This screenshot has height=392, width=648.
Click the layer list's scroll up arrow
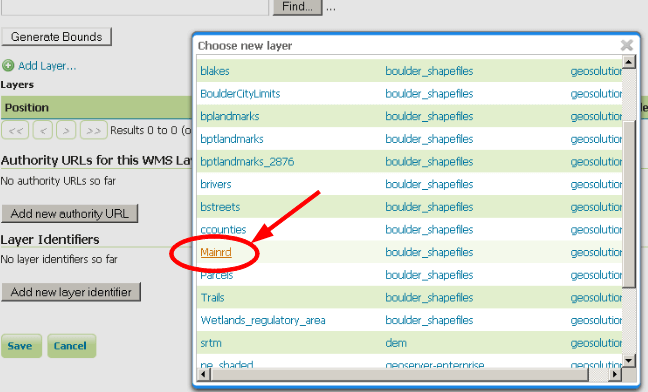(x=629, y=62)
